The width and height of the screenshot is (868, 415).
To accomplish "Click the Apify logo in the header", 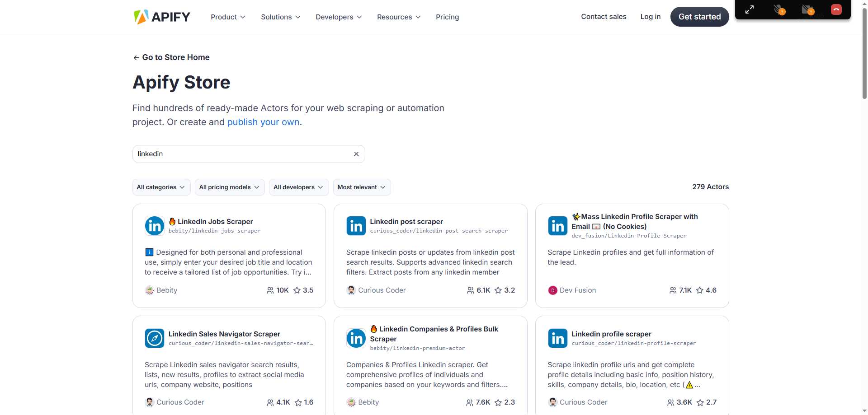I will pyautogui.click(x=162, y=17).
